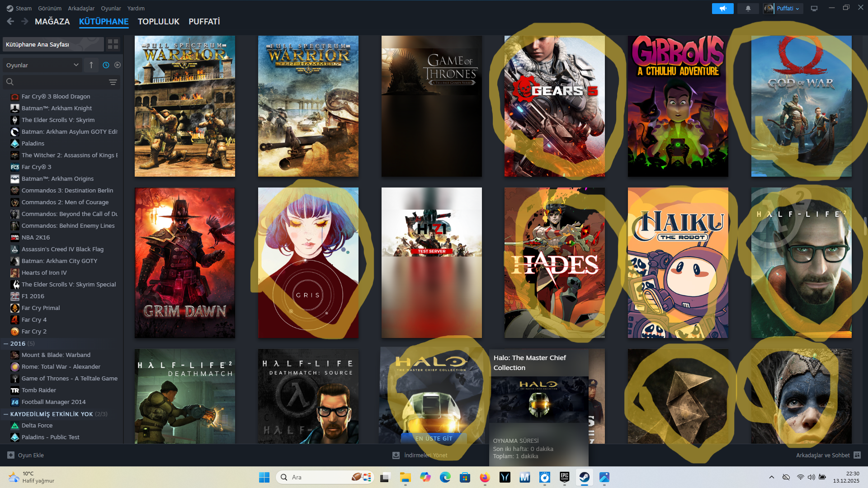Viewport: 868px width, 488px height.
Task: Click the announcements megaphone button
Action: pyautogui.click(x=722, y=9)
